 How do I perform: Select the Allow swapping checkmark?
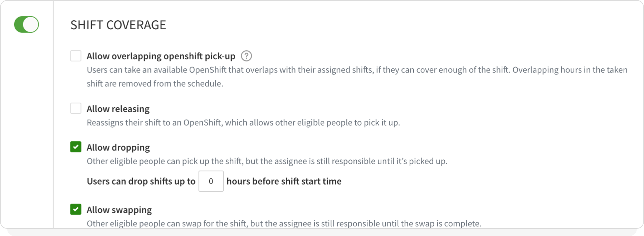pos(75,210)
